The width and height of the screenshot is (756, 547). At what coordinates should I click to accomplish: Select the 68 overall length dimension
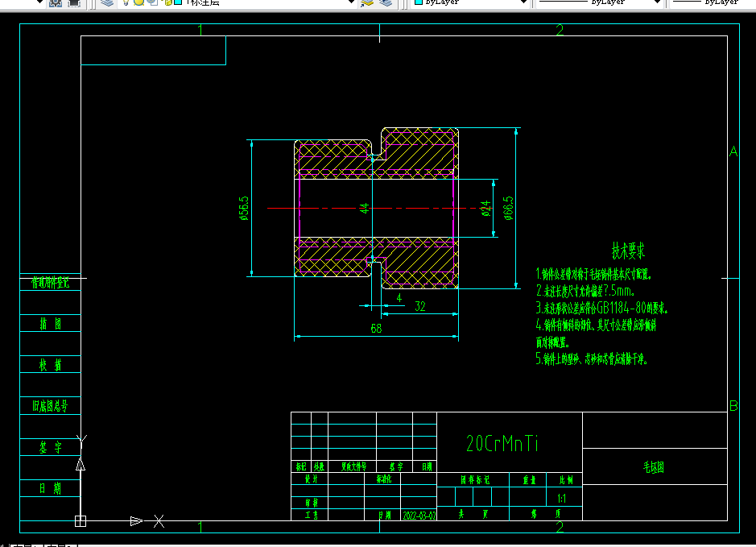click(x=376, y=329)
